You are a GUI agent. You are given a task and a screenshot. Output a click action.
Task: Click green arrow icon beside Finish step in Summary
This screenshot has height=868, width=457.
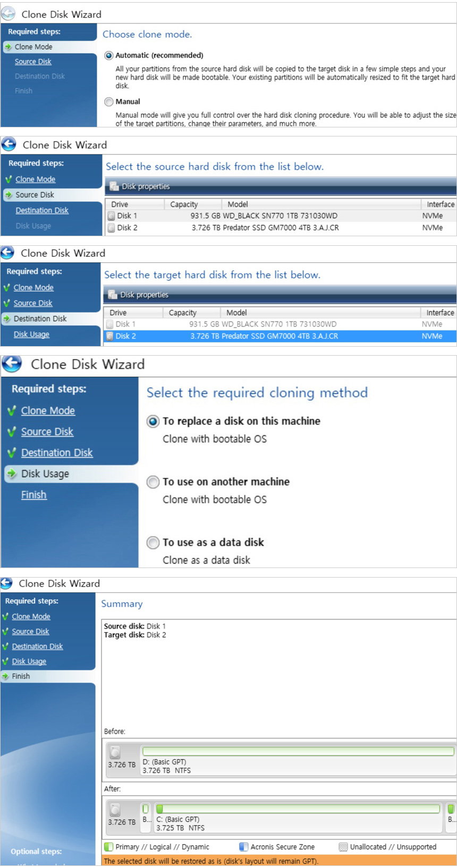[x=5, y=676]
